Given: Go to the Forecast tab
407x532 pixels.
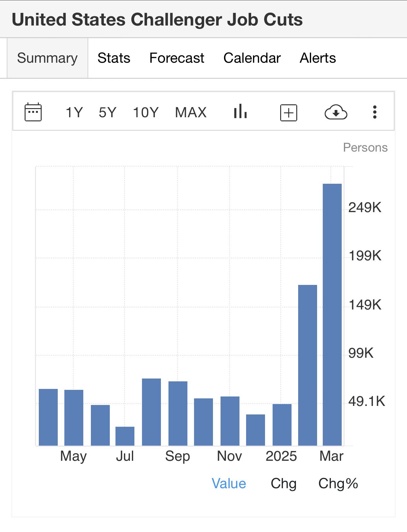Looking at the screenshot, I should coord(177,58).
